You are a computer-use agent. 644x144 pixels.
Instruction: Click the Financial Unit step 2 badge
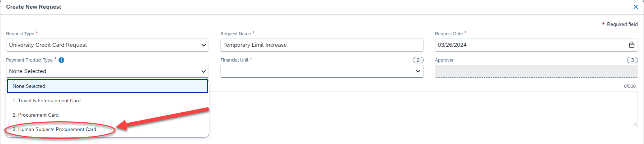[x=418, y=60]
